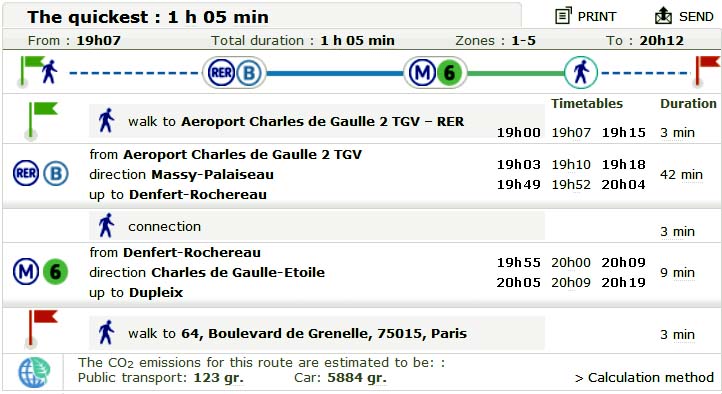
Task: Select the 19h18 RER departure time
Action: (623, 164)
